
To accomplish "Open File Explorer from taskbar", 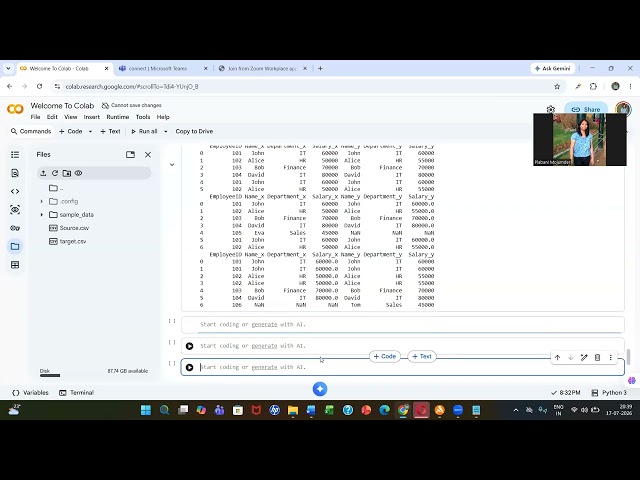I will (x=293, y=410).
